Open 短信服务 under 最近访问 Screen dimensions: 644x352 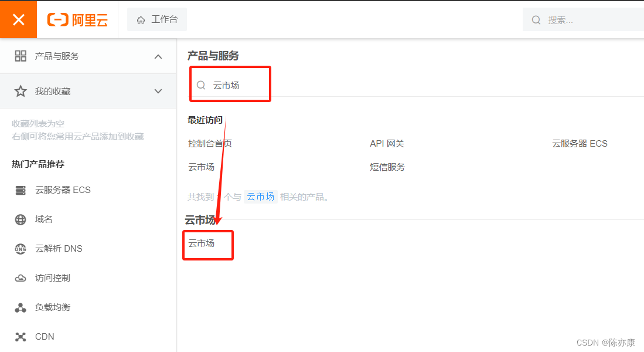[387, 167]
